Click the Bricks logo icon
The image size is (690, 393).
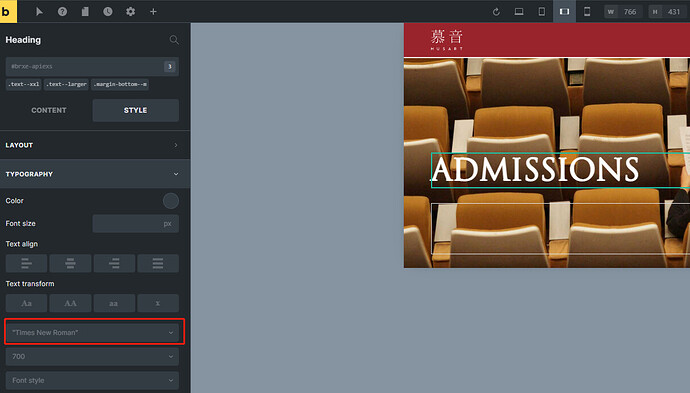tap(8, 11)
